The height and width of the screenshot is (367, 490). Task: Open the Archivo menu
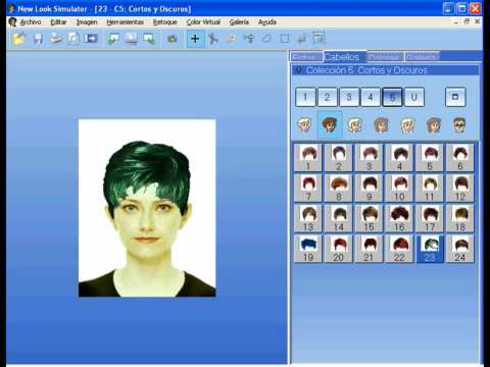tap(30, 22)
